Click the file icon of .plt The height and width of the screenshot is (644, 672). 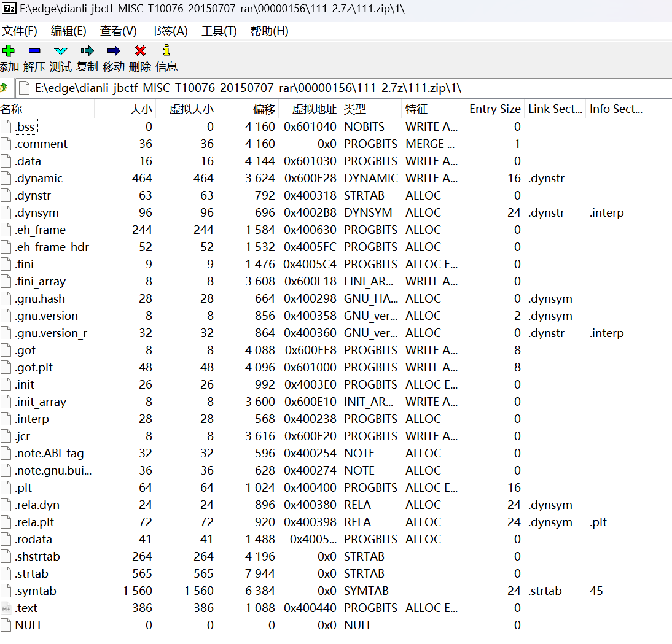(x=6, y=487)
